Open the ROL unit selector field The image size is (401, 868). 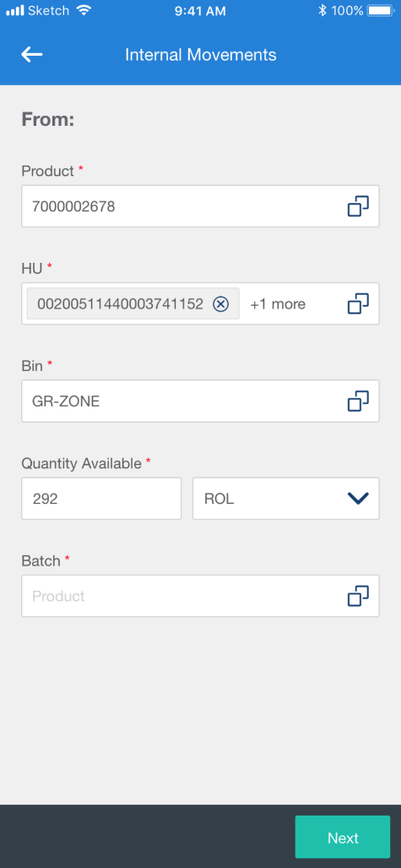[x=286, y=499]
